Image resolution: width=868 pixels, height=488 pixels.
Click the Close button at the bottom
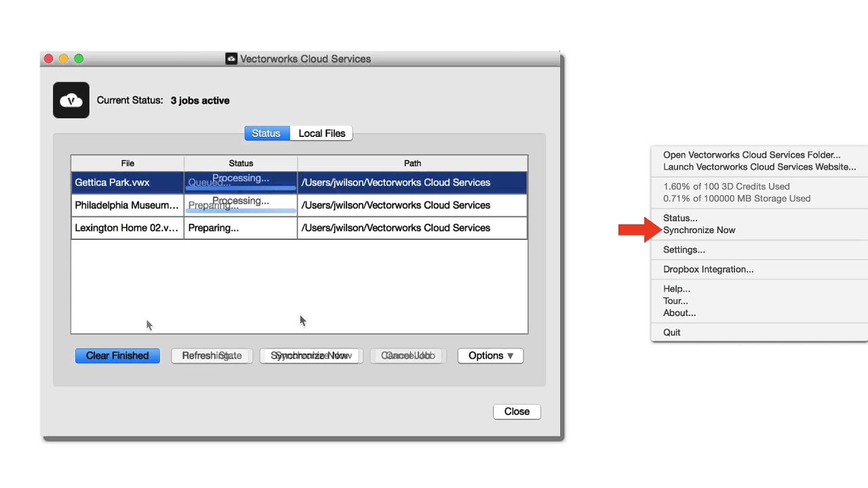click(x=517, y=411)
